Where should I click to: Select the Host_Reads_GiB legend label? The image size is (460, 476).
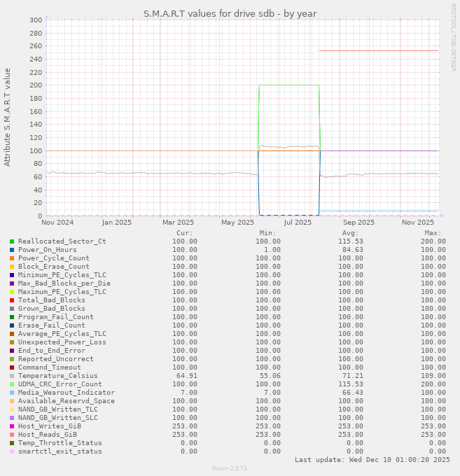pos(49,435)
